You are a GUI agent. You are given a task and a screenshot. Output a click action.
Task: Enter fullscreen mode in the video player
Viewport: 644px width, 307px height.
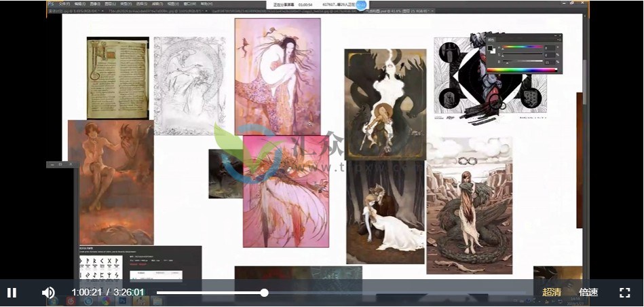624,293
